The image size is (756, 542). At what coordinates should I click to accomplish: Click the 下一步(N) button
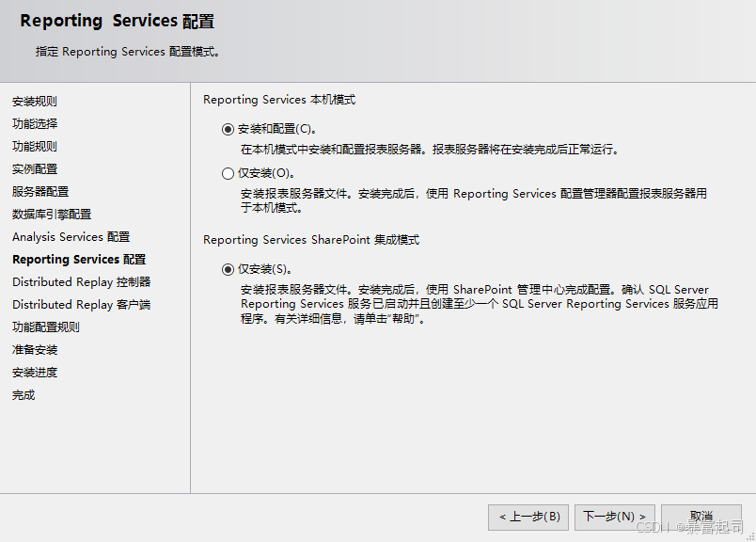coord(614,517)
